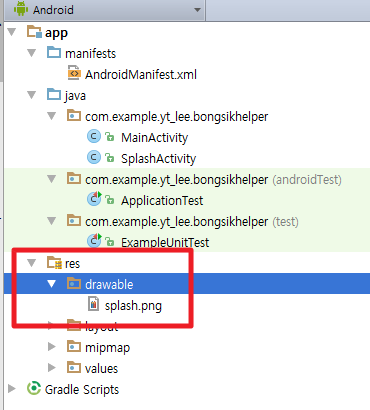Click the (test) package folder icon

pos(74,220)
